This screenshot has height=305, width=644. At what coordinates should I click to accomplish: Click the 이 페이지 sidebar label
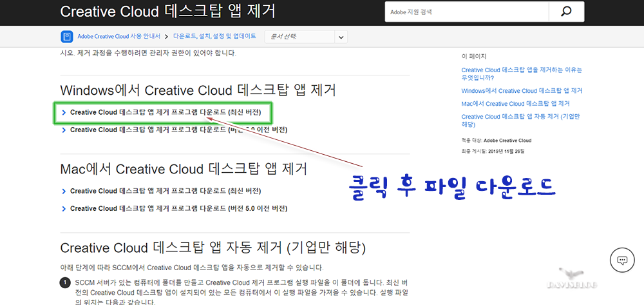[473, 56]
